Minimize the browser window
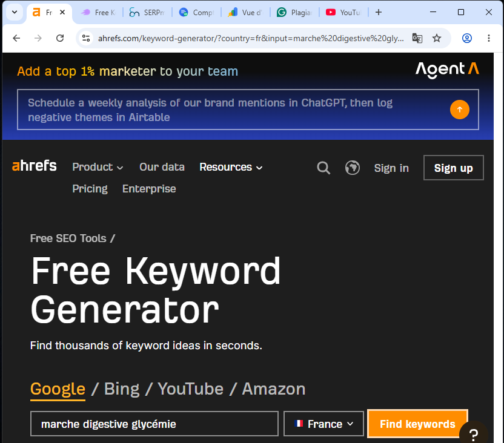 pyautogui.click(x=433, y=12)
